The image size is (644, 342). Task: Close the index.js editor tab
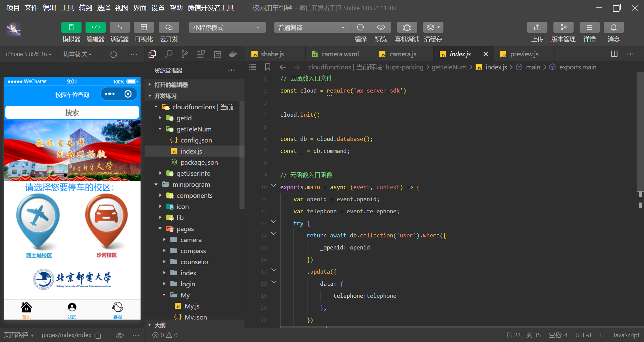click(x=485, y=54)
